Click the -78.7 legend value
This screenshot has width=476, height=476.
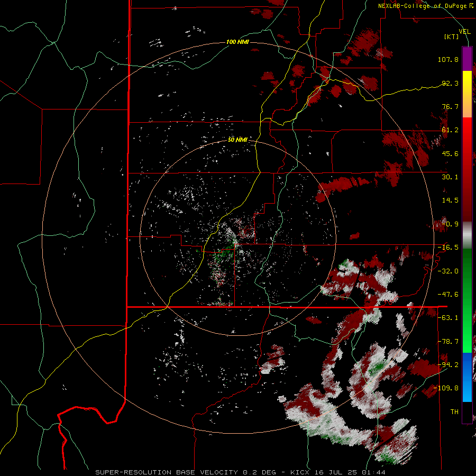[x=448, y=342]
